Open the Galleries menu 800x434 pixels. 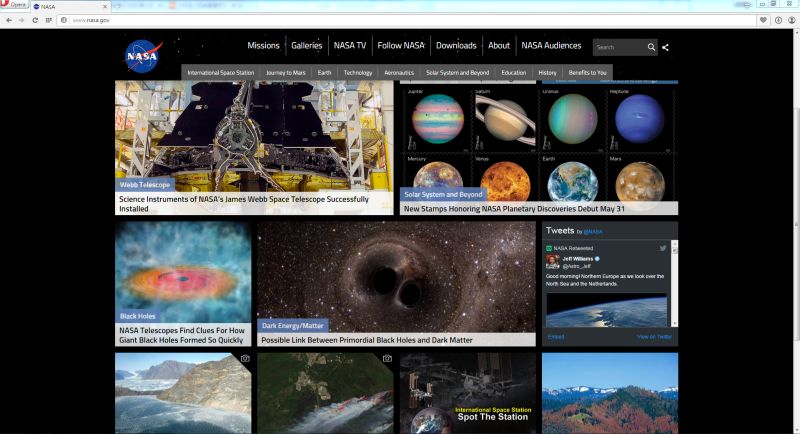(x=307, y=45)
